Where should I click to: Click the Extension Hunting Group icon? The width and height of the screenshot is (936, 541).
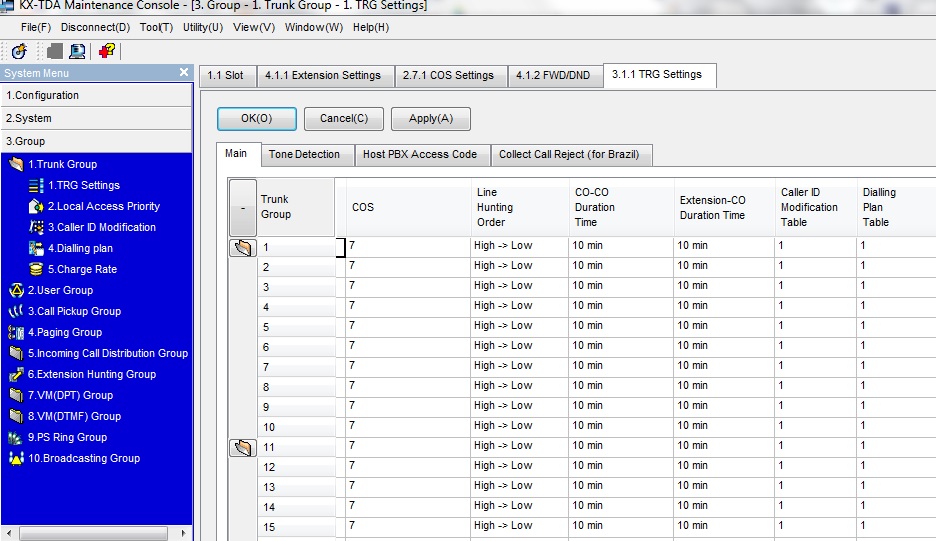click(x=16, y=374)
